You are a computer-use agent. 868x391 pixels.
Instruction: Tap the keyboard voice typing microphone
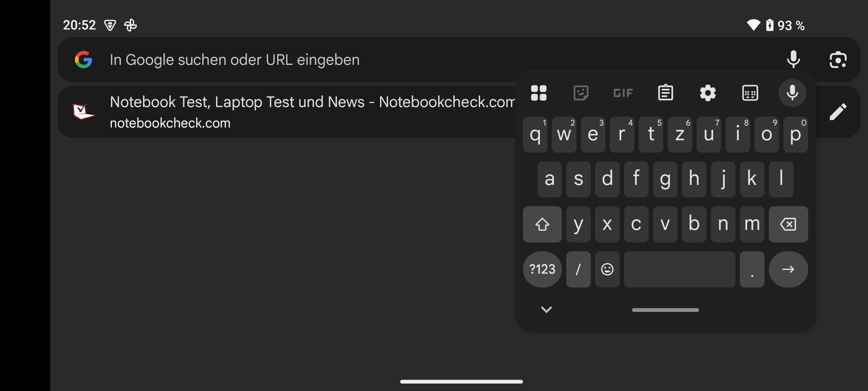[x=792, y=93]
